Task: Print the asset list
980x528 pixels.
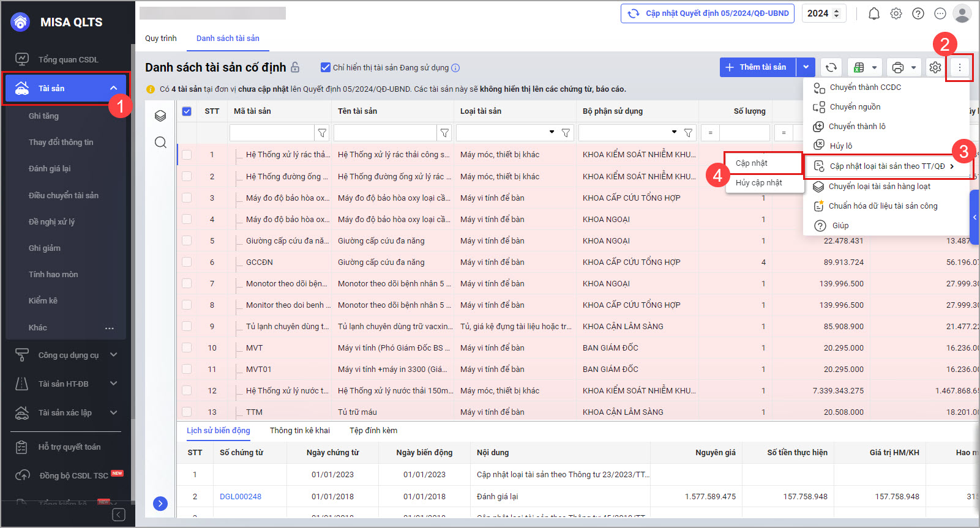Action: click(x=898, y=67)
